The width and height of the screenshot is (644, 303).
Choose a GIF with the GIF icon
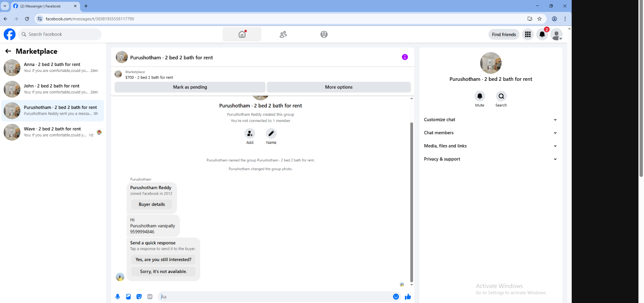150,297
